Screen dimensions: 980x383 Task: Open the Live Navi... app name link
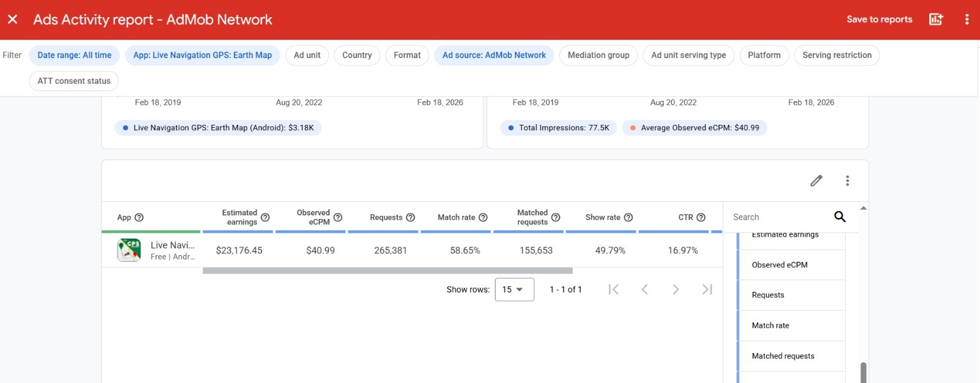[x=172, y=245]
